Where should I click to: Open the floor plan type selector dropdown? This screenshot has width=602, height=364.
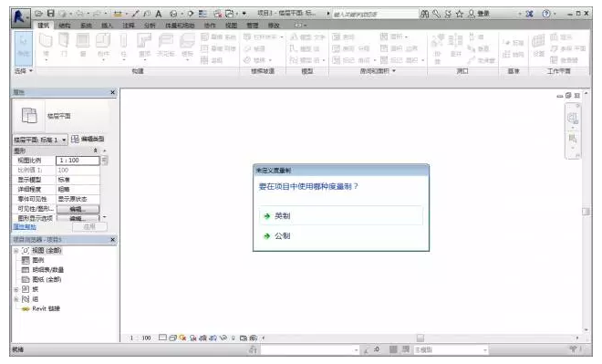point(40,140)
